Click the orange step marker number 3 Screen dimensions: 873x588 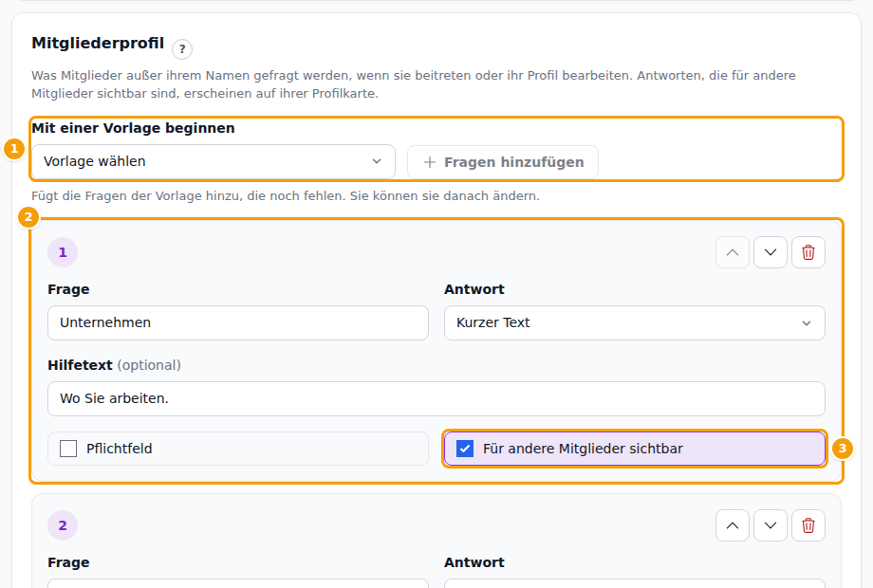[842, 449]
